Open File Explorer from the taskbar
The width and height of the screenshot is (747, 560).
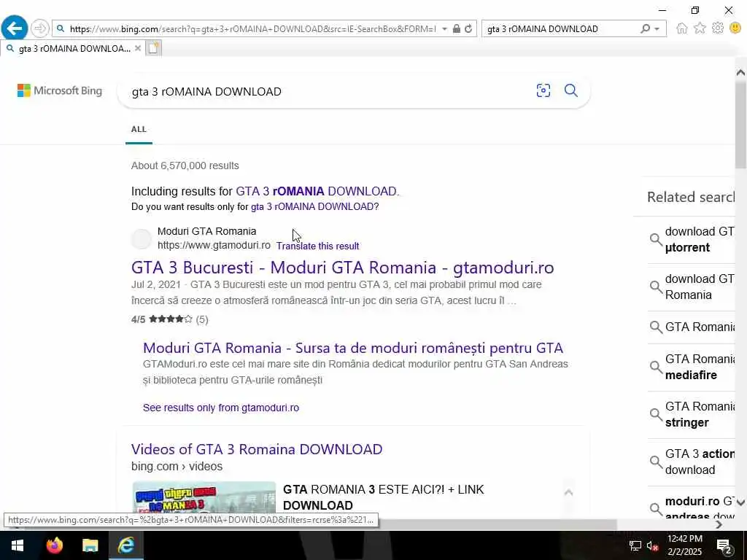90,545
